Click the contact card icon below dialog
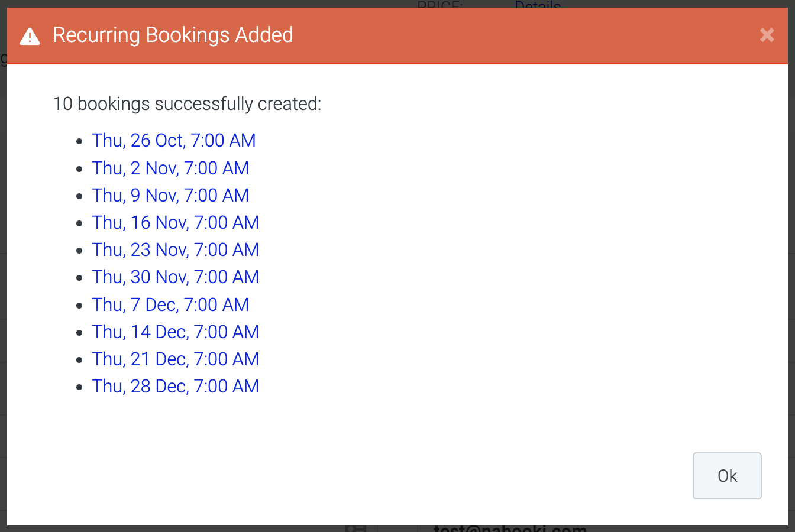This screenshot has width=795, height=532. click(x=356, y=528)
